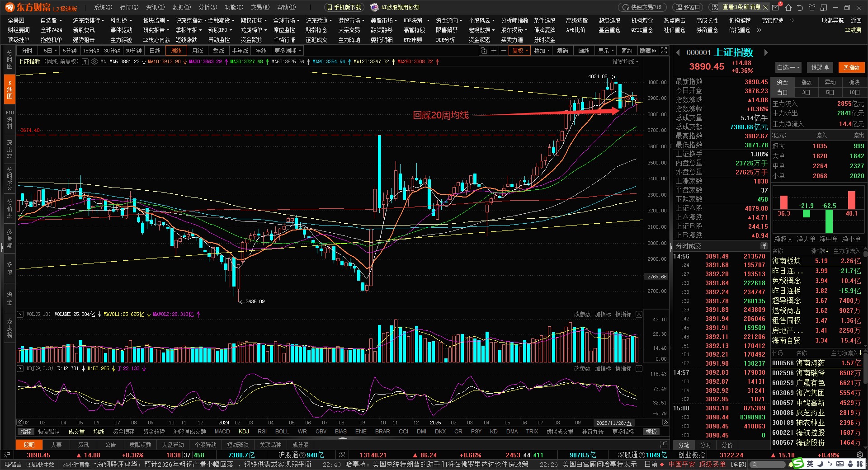868x470 pixels.
Task: Click the chart lock icon
Action: 484,51
